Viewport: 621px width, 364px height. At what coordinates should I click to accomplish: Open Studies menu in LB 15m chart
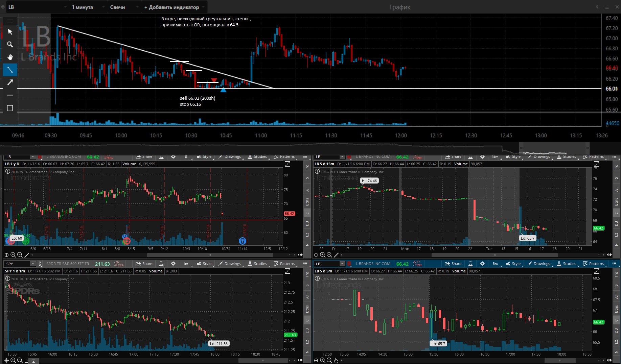pos(567,157)
